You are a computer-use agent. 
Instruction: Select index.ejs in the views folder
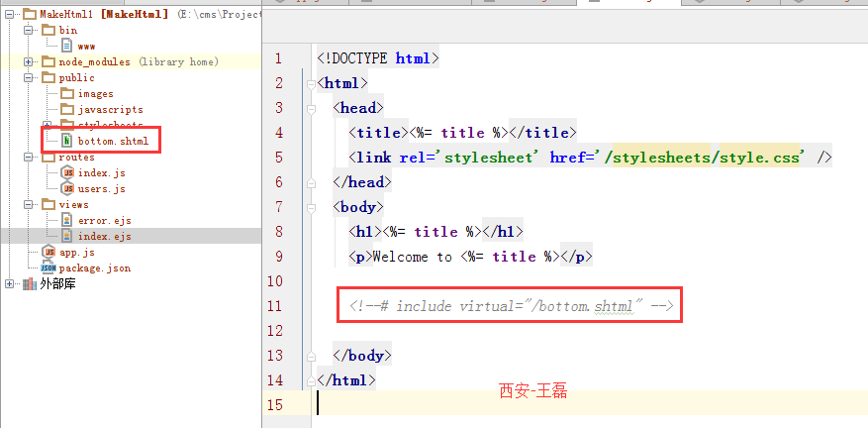(x=105, y=237)
